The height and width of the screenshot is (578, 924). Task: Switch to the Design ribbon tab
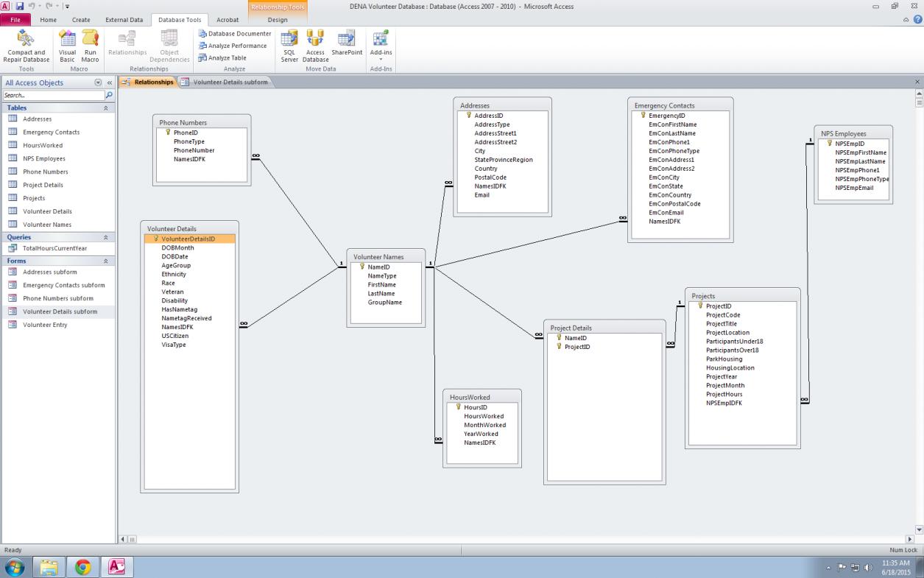click(278, 20)
